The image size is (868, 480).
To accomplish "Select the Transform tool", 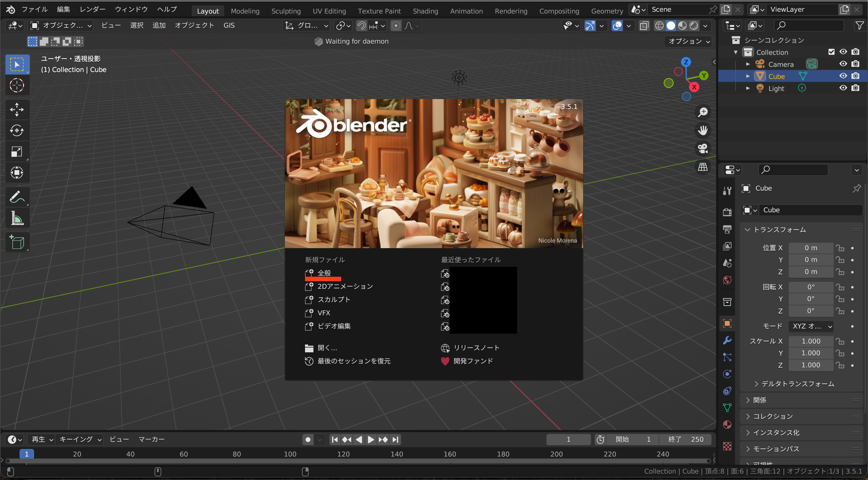I will pyautogui.click(x=17, y=173).
